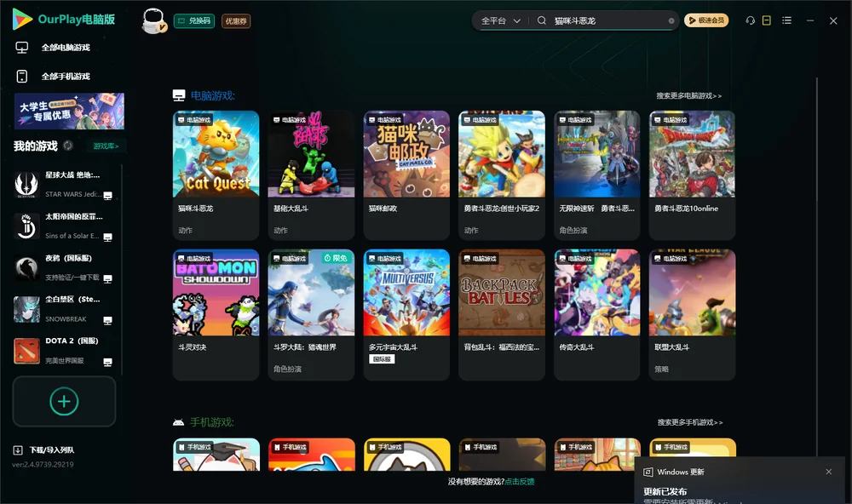Click the OurPlay logo icon
The width and height of the screenshot is (852, 504).
click(22, 19)
